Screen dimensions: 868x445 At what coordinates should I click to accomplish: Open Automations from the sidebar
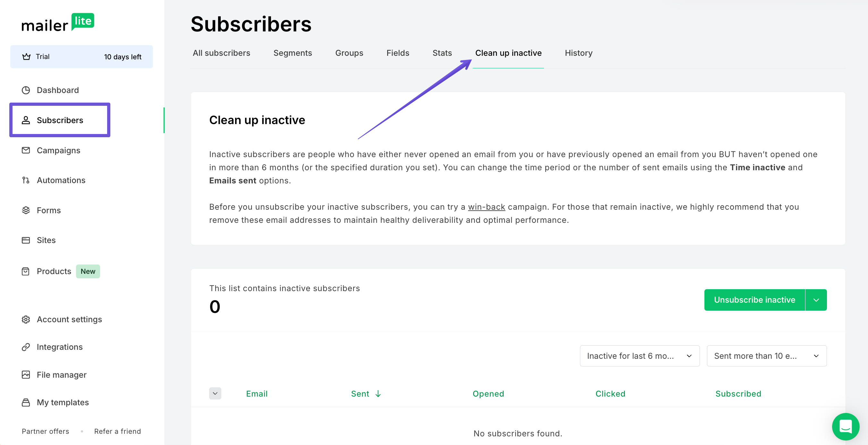(x=61, y=180)
